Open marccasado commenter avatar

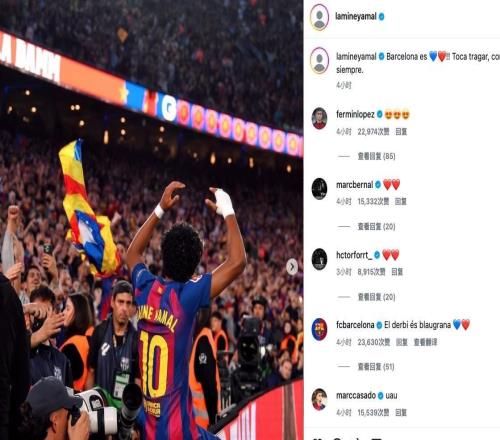(x=319, y=399)
